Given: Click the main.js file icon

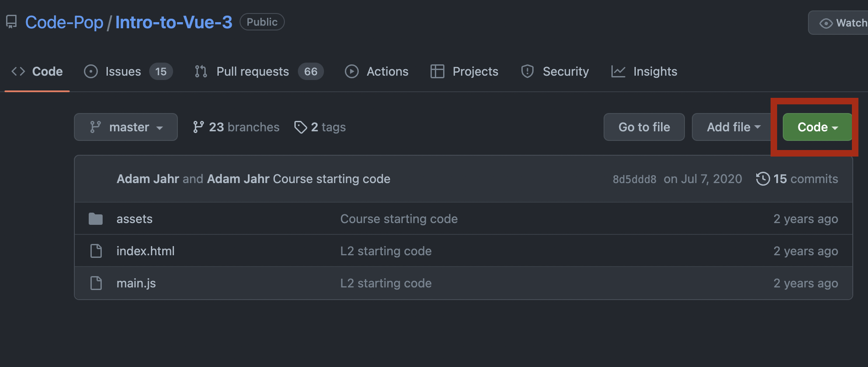Looking at the screenshot, I should point(96,283).
